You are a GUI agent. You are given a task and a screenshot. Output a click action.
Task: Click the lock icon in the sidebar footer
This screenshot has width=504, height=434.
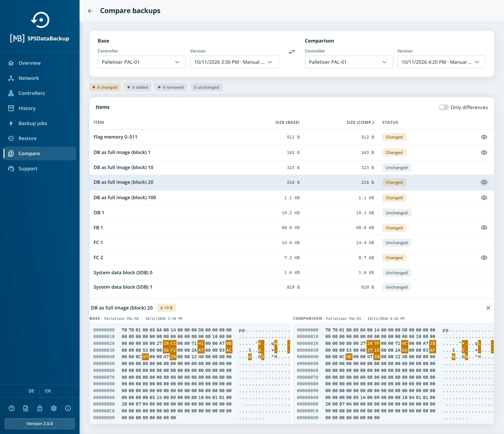point(40,408)
